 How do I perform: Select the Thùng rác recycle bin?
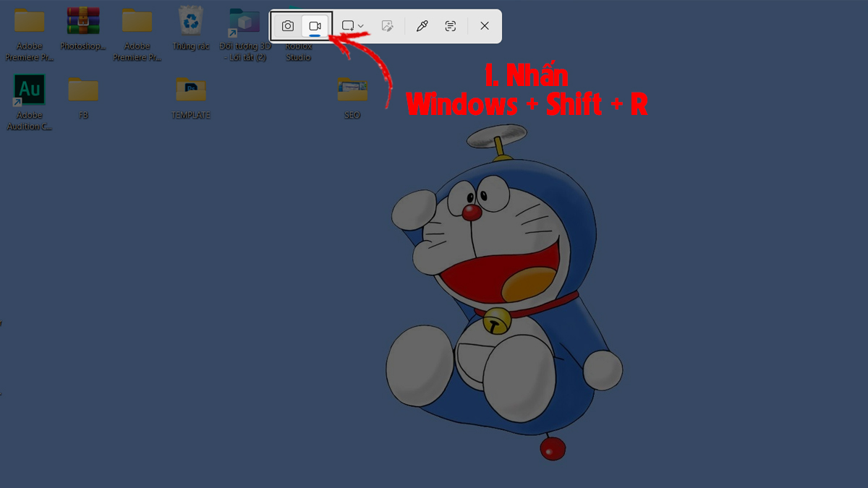tap(191, 20)
